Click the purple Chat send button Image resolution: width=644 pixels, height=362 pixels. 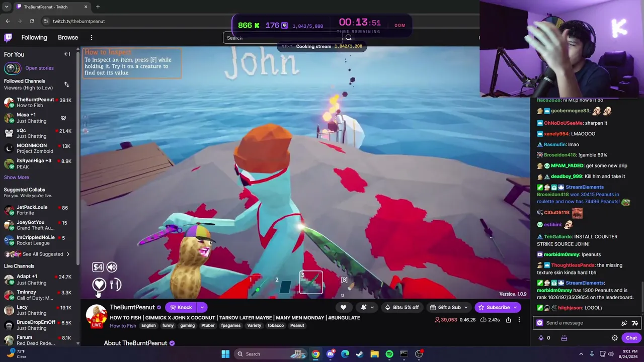[631, 338]
